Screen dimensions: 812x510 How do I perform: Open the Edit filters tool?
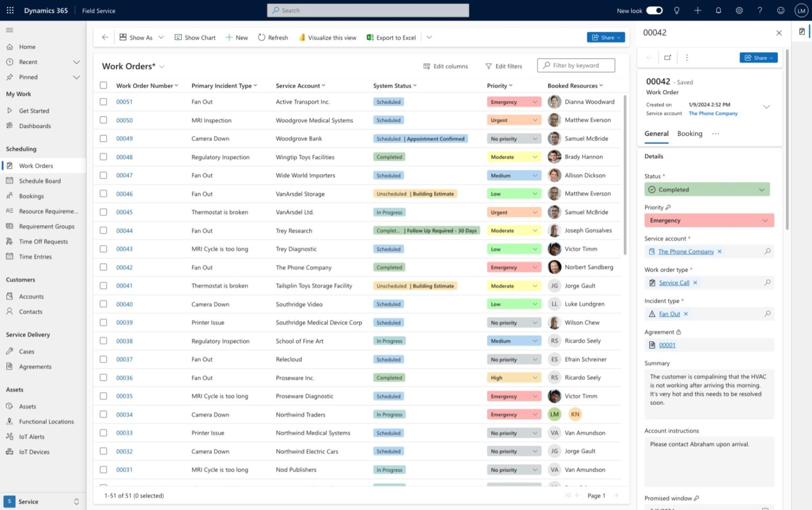503,66
